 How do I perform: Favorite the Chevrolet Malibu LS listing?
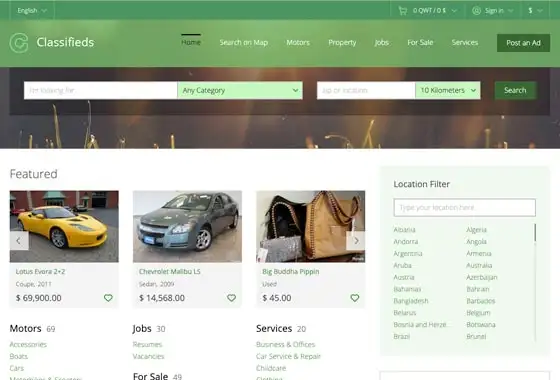click(231, 298)
